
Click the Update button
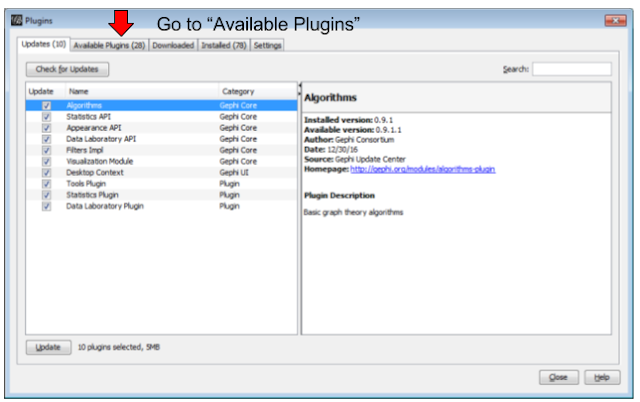coord(49,347)
